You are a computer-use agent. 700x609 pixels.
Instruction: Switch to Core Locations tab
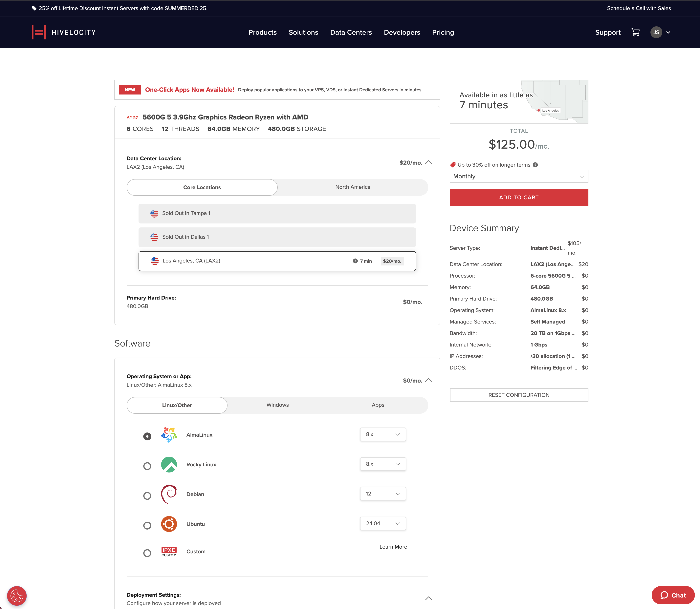pyautogui.click(x=202, y=188)
